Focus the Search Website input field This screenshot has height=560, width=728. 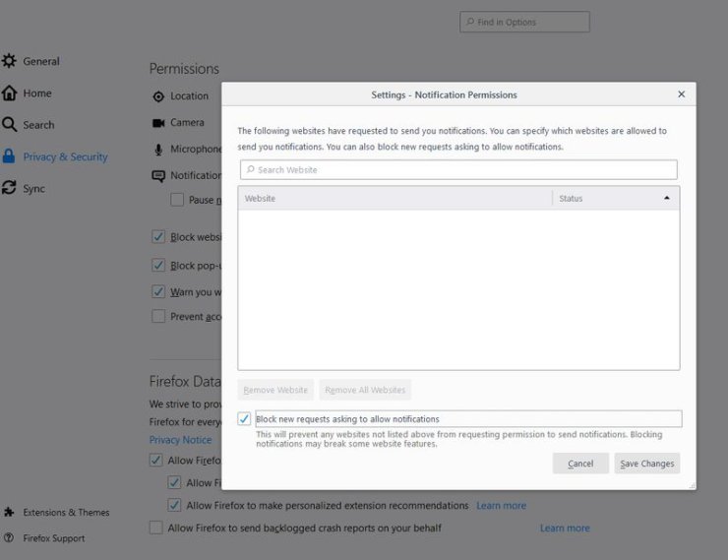tap(458, 170)
